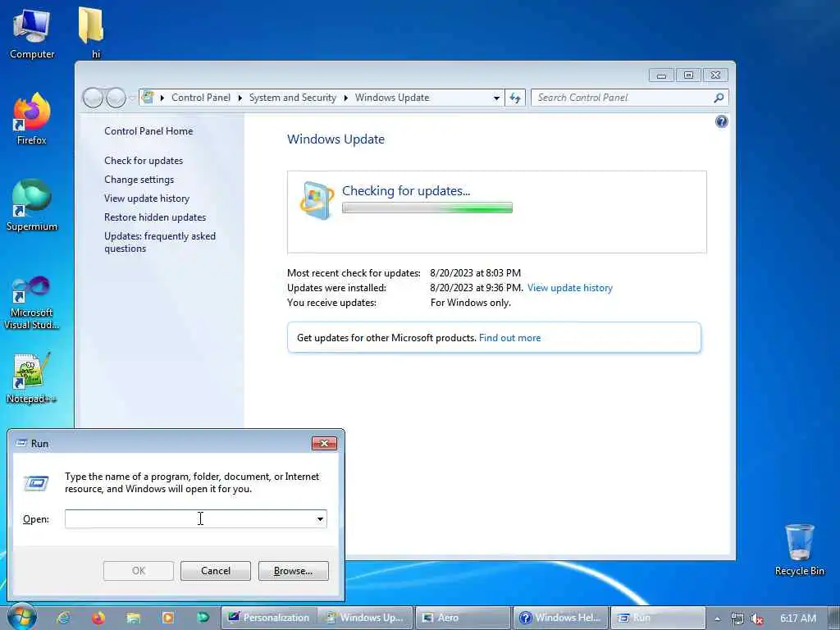Click Restore hidden updates

pos(155,217)
